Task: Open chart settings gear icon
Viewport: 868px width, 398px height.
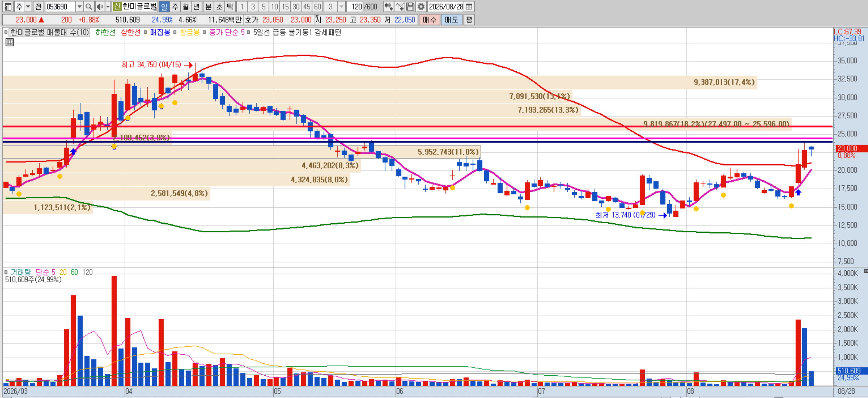Action: 421,6
